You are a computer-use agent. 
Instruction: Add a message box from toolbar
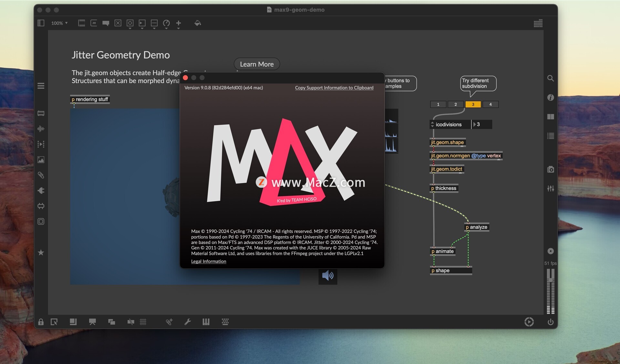tap(94, 23)
